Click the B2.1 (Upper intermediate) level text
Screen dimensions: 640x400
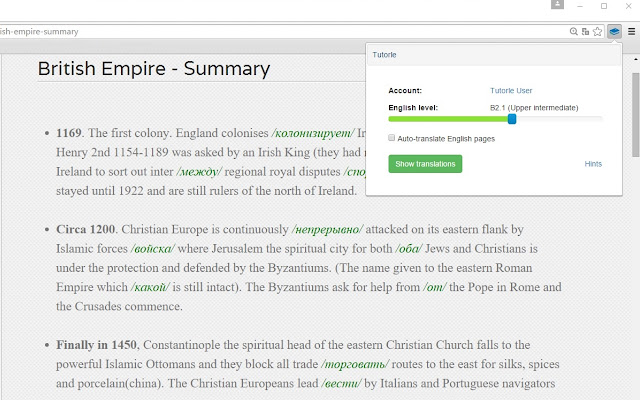pos(534,108)
